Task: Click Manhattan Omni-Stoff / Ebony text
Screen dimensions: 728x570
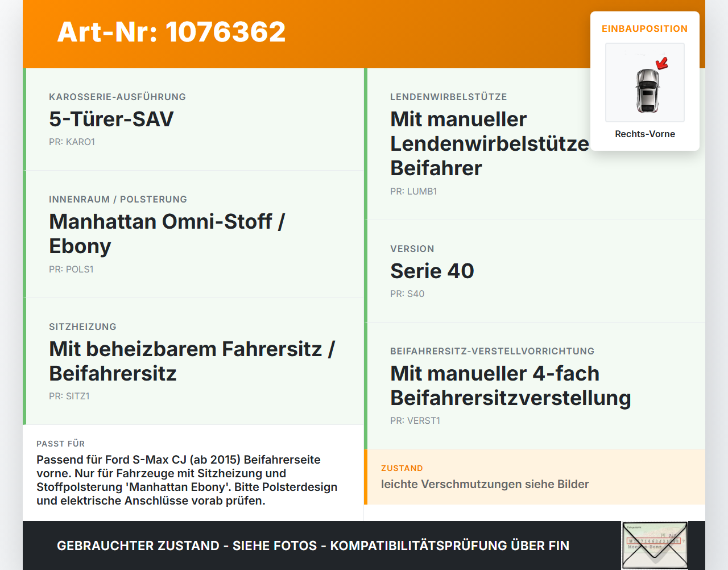Action: coord(167,234)
